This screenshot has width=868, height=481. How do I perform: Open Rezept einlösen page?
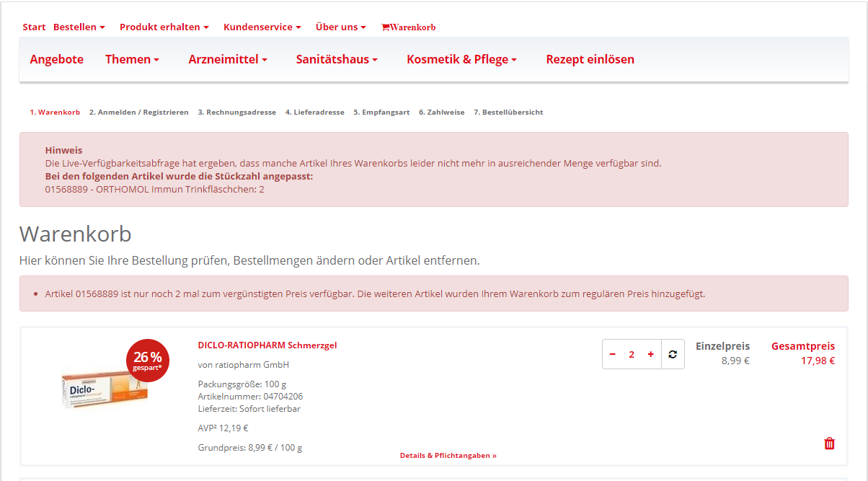pos(590,60)
